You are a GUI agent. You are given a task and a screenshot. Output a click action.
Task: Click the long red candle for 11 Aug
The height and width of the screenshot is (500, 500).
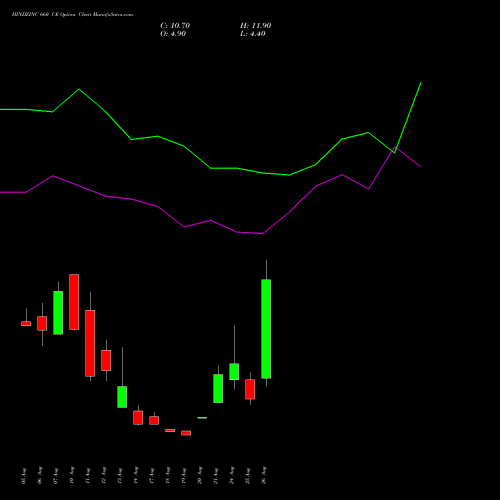[90, 343]
